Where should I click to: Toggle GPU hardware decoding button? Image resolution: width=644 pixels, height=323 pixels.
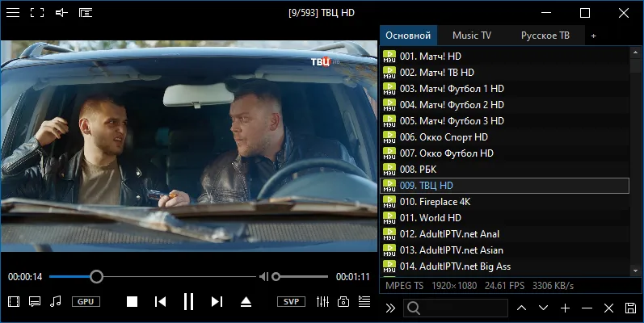tap(86, 302)
